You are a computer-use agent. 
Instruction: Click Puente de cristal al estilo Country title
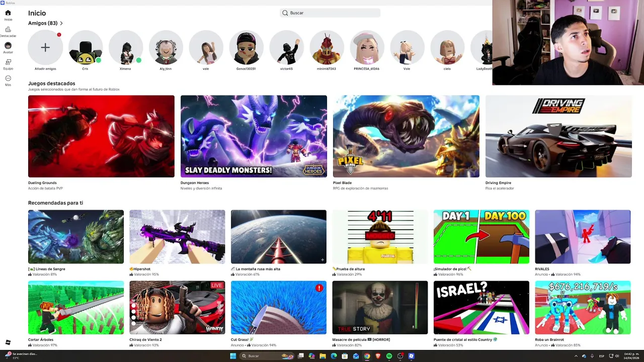(465, 340)
